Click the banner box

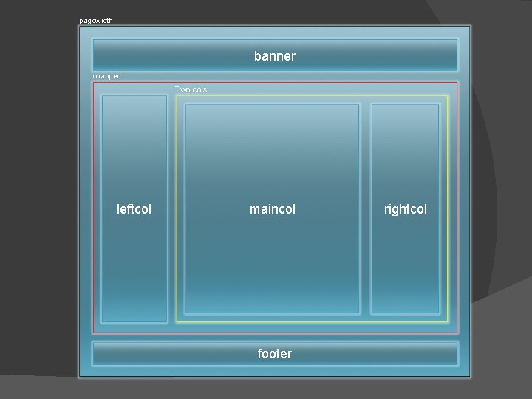point(275,55)
